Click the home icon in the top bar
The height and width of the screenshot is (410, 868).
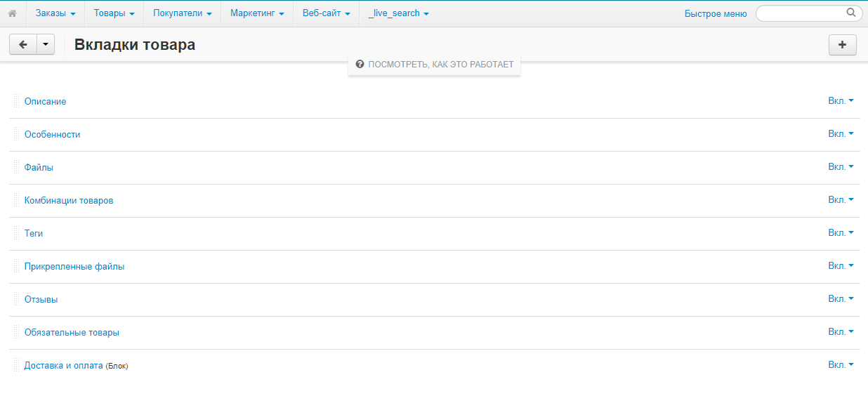12,13
